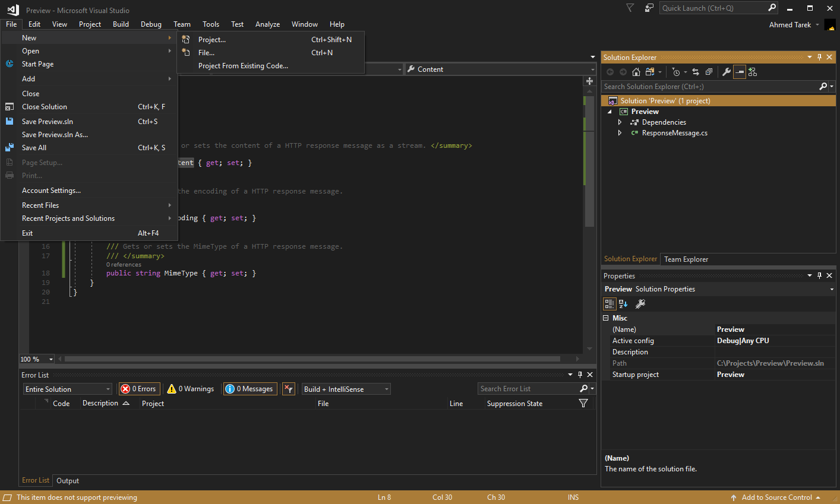The image size is (840, 504).
Task: Click the solution/folder view switch icon
Action: click(x=650, y=72)
